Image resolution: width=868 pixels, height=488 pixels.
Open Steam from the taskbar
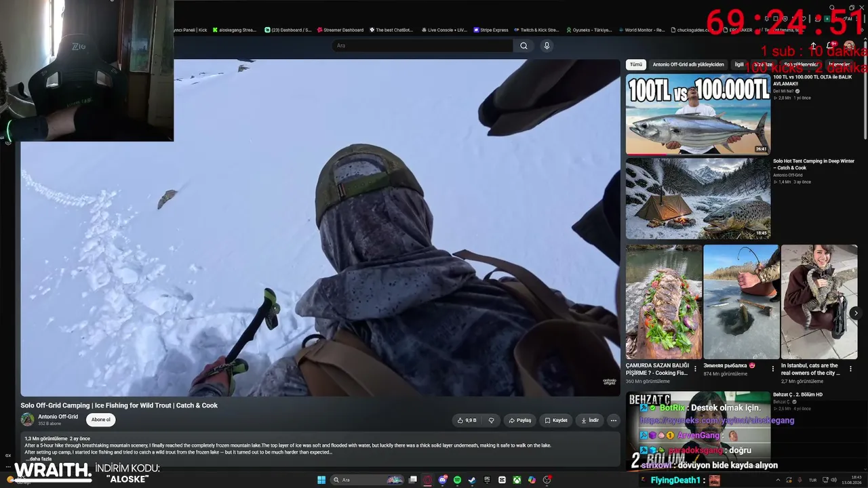472,480
